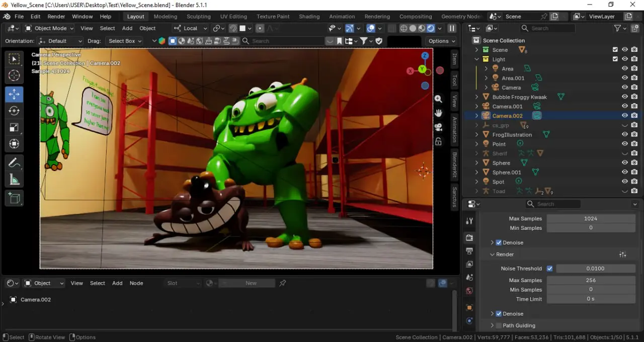This screenshot has width=644, height=342.
Task: Select the Annotate tool
Action: click(14, 163)
